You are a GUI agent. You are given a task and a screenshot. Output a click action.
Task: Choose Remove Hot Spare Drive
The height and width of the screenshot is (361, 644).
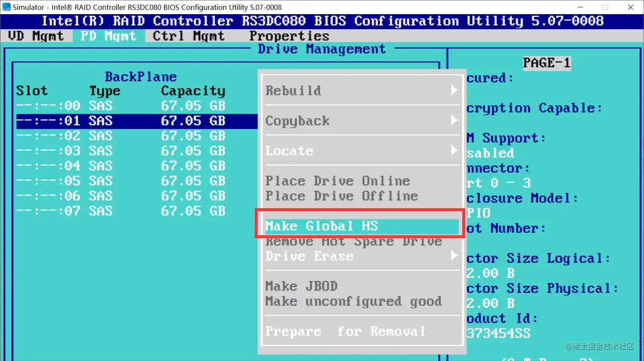point(354,241)
